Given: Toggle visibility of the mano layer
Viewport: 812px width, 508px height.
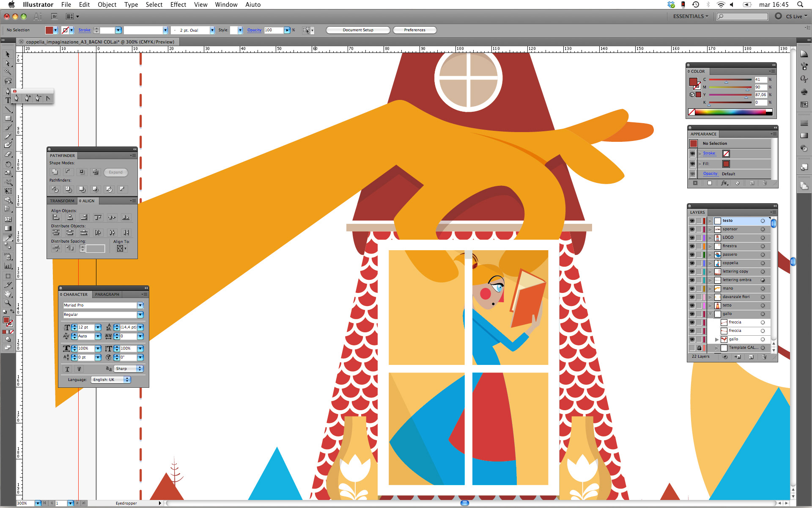Looking at the screenshot, I should coord(692,288).
